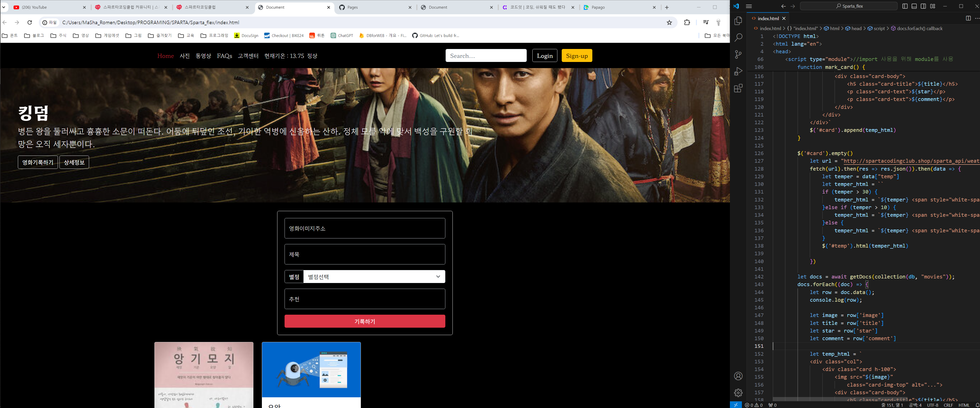Select the VS Code command center search box
980x408 pixels.
[849, 6]
